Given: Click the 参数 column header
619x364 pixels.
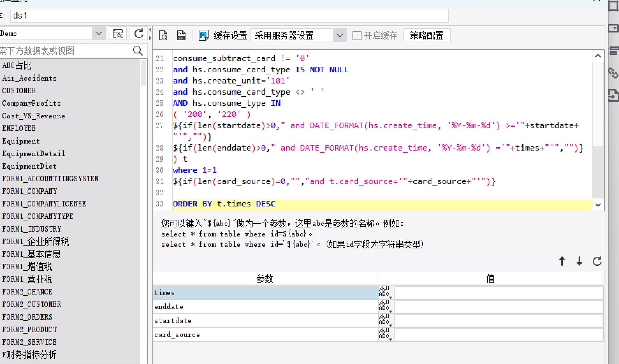Looking at the screenshot, I should click(x=265, y=278).
